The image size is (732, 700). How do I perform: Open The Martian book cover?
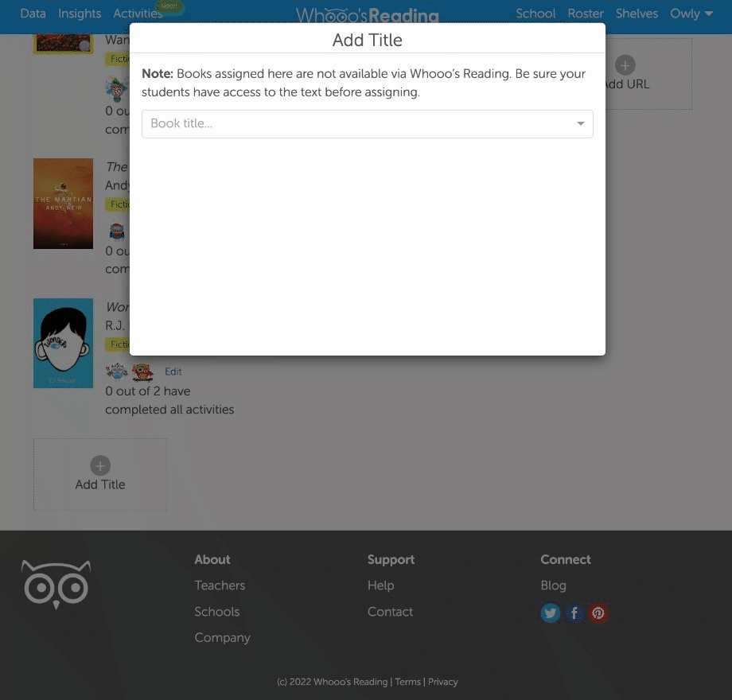pos(63,204)
